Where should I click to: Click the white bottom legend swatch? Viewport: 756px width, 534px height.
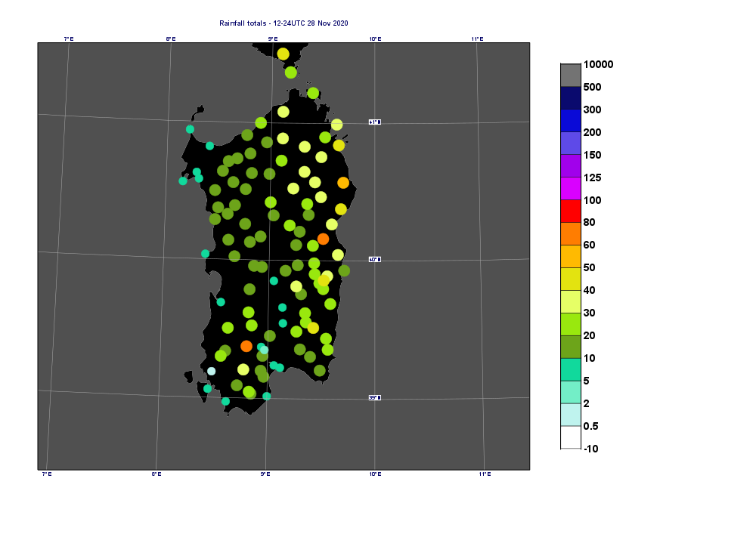point(570,437)
